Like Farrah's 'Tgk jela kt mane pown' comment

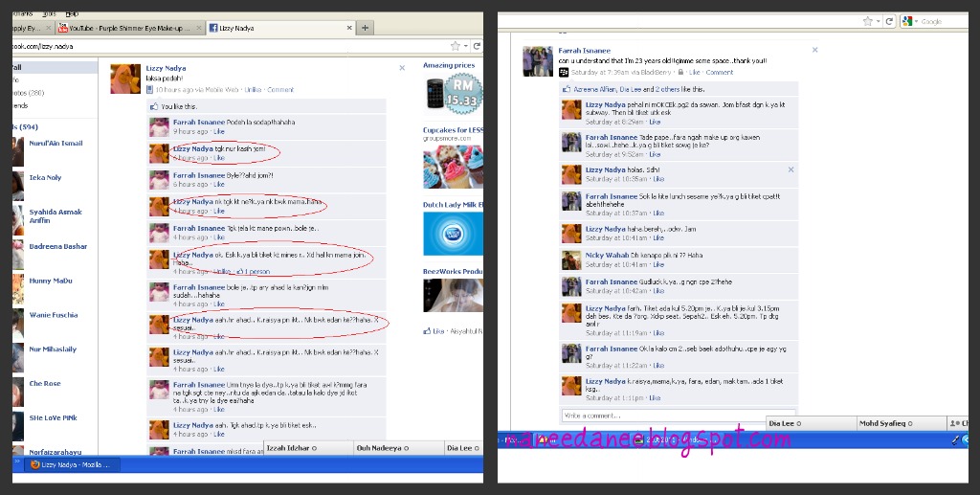(x=219, y=237)
